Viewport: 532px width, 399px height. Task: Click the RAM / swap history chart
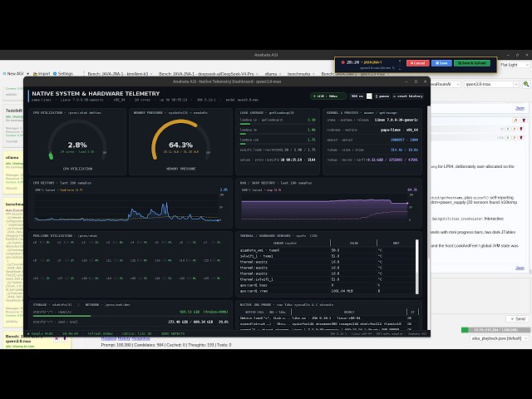coord(325,209)
